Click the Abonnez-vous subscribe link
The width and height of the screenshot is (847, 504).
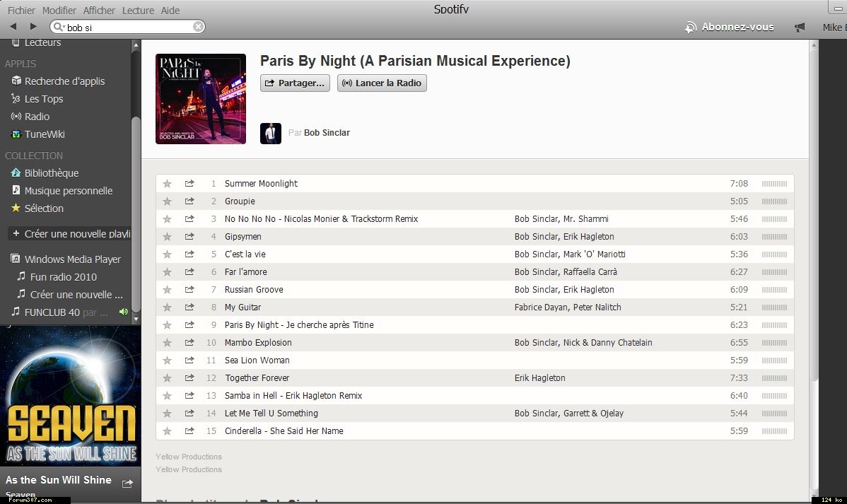tap(729, 27)
